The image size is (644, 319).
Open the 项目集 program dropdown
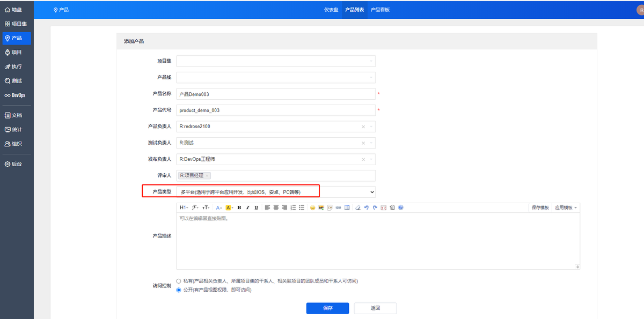[x=276, y=61]
